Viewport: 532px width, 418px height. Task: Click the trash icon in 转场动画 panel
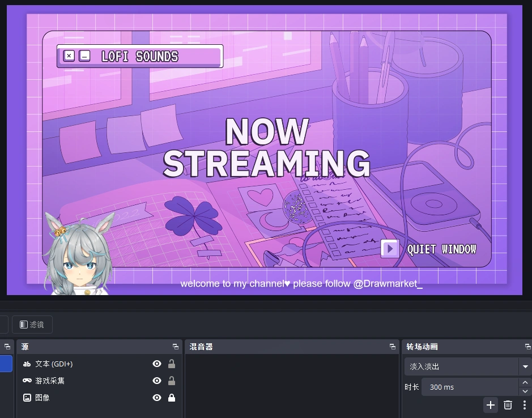click(x=508, y=405)
